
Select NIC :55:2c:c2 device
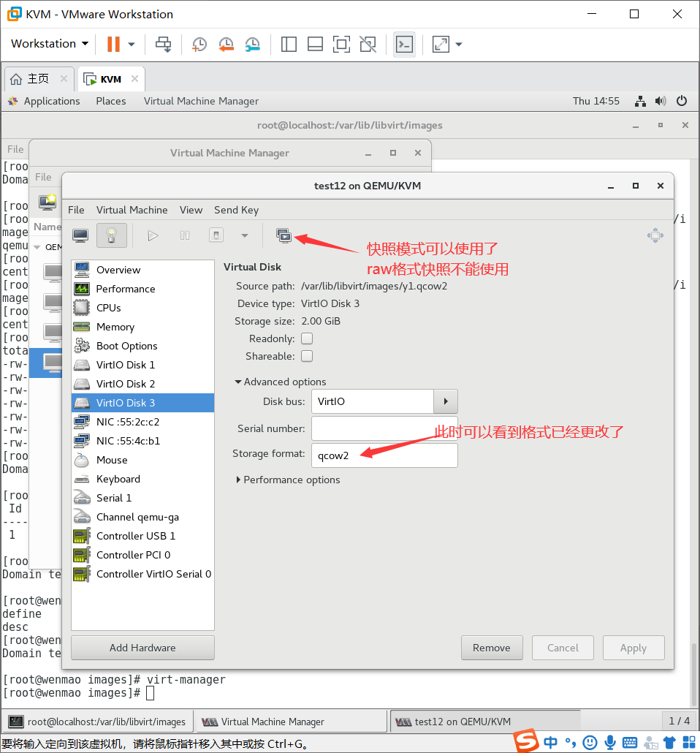(x=142, y=422)
